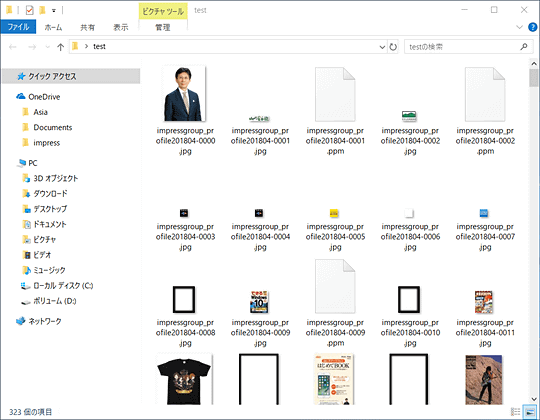Select Windows 10 book thumbnail 0009.jpg
This screenshot has width=540, height=420.
[x=259, y=302]
